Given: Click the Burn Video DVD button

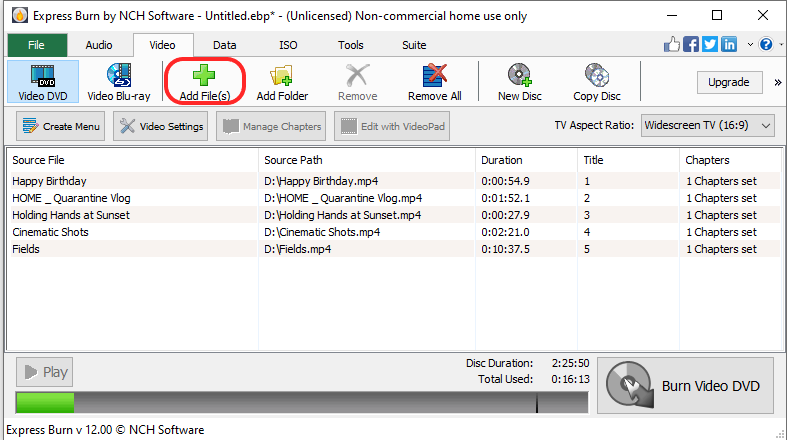Looking at the screenshot, I should [x=685, y=386].
